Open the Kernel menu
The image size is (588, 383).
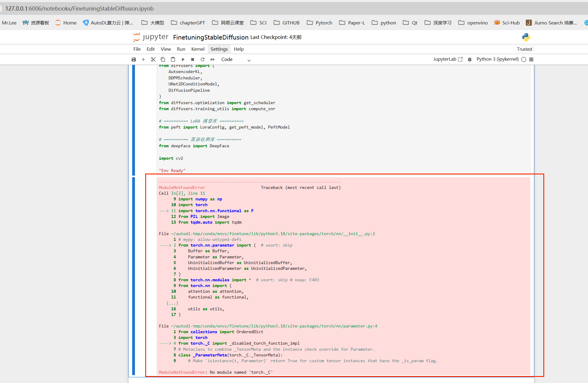198,49
